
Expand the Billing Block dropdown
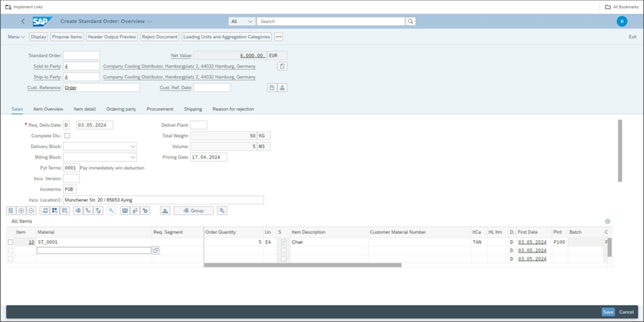[x=133, y=157]
